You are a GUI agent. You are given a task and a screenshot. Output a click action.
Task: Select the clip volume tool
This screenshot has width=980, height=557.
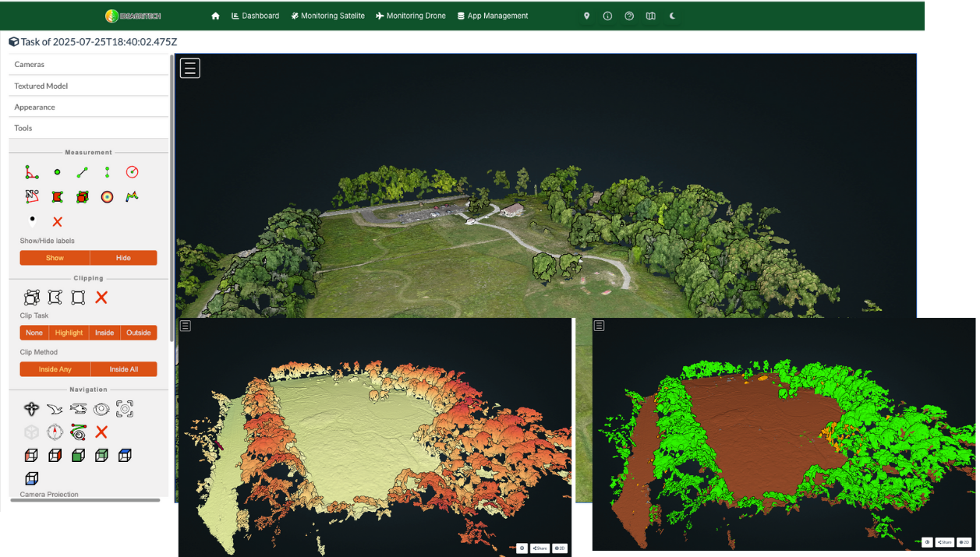click(31, 297)
